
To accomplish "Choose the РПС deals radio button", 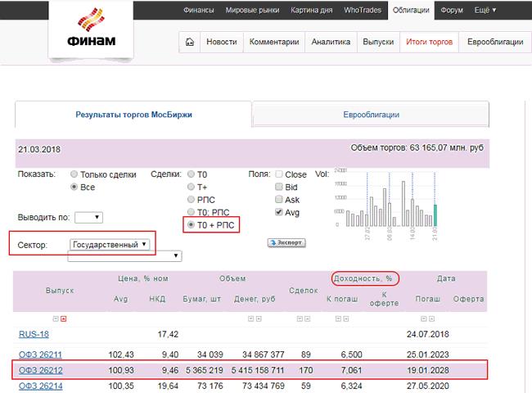I will [191, 199].
